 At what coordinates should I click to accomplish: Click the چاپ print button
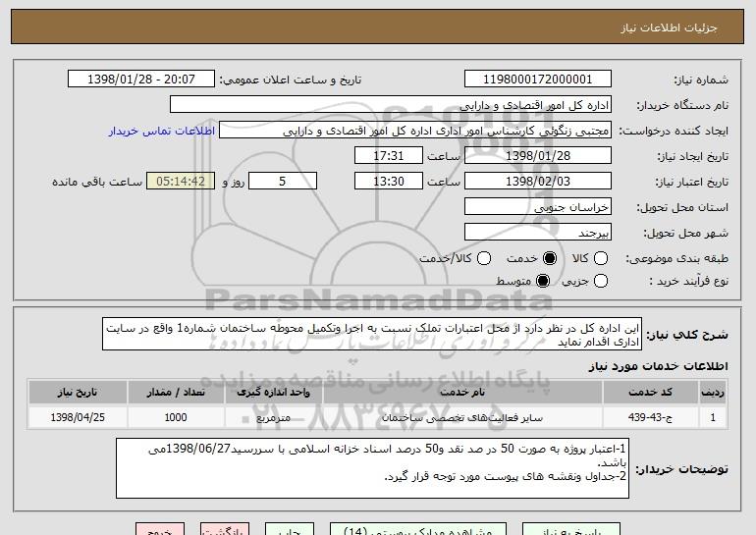(x=290, y=529)
